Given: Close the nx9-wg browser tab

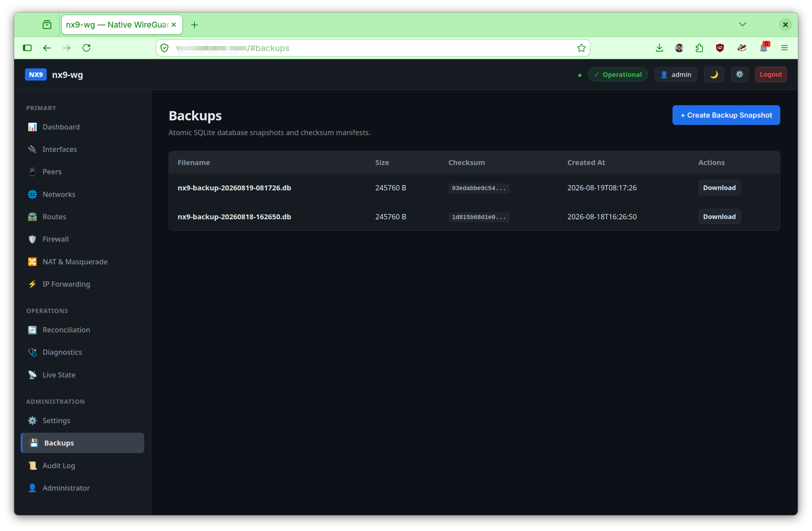Looking at the screenshot, I should point(174,25).
